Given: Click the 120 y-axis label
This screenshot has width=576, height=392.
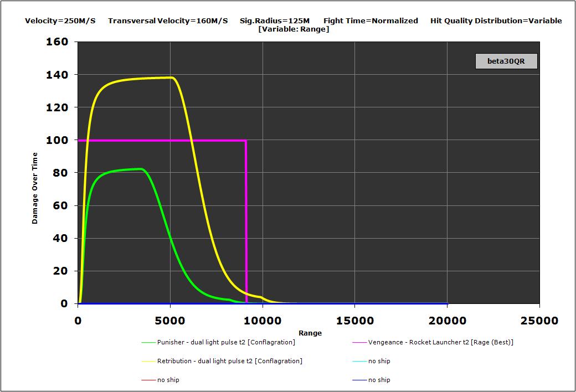Looking at the screenshot, I should pyautogui.click(x=57, y=107).
